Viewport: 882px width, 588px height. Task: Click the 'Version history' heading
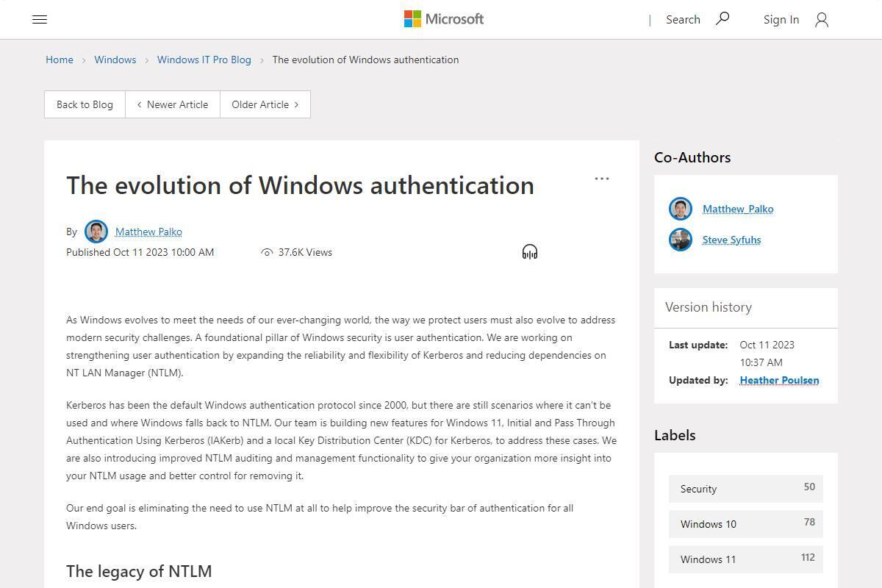point(709,307)
